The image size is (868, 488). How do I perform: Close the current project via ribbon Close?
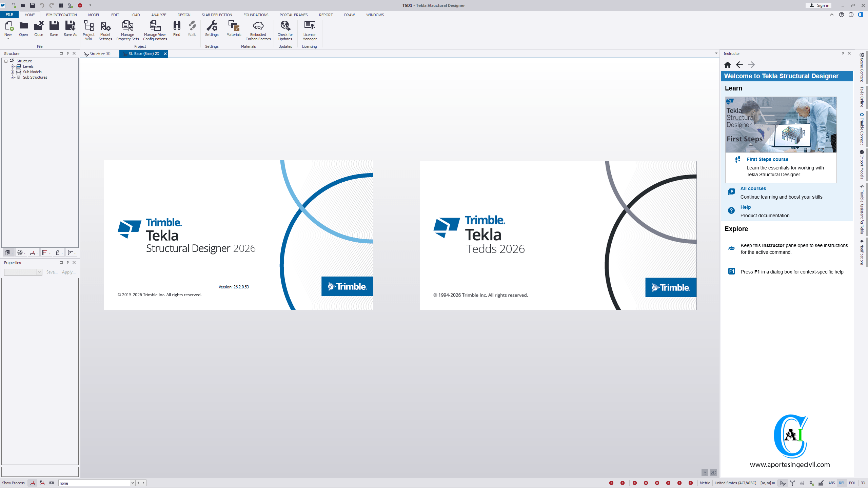point(39,28)
